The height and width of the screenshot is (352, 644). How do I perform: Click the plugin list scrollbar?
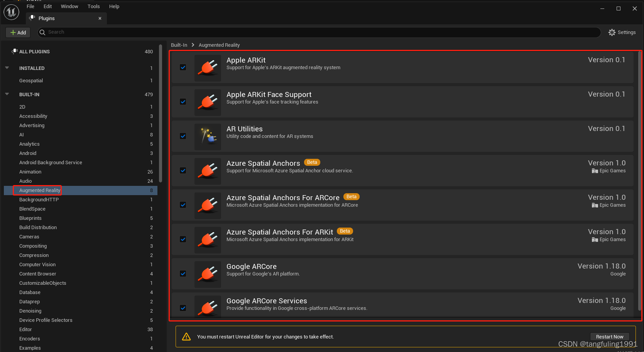pos(639,181)
